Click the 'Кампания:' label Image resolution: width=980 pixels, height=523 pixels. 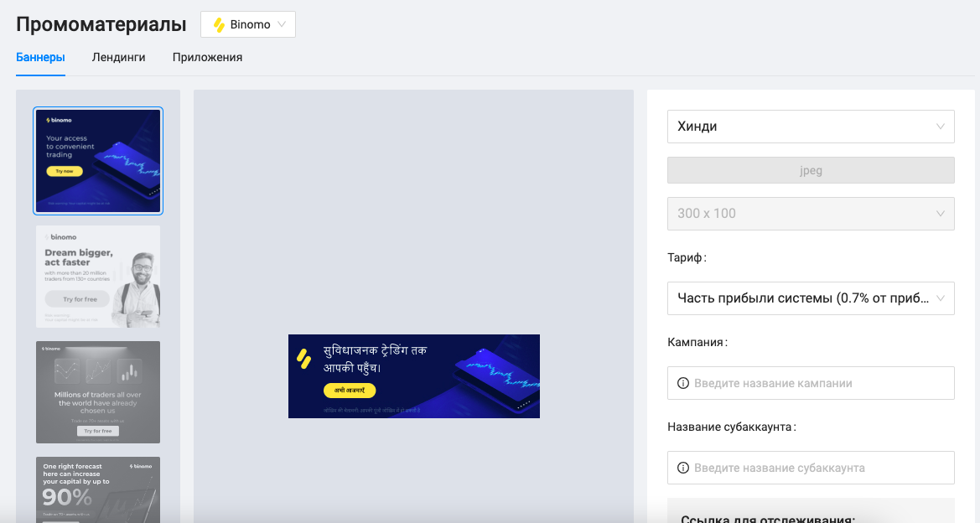point(697,343)
